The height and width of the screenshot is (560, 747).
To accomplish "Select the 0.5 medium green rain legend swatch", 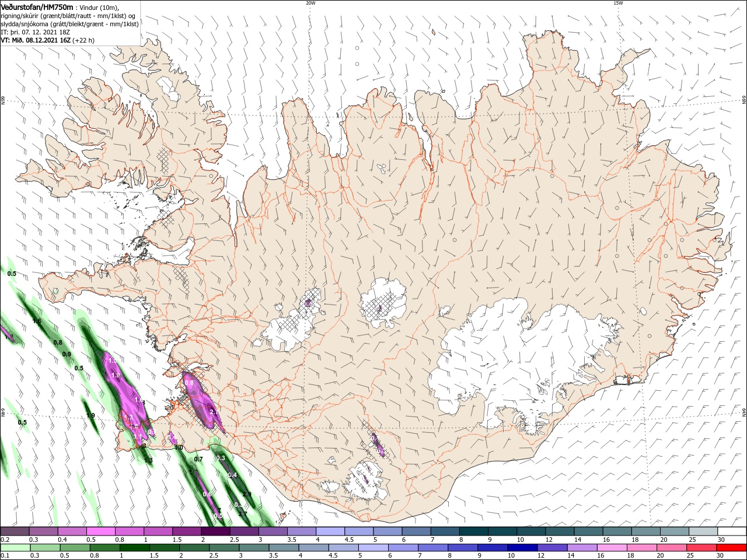I will click(x=75, y=548).
